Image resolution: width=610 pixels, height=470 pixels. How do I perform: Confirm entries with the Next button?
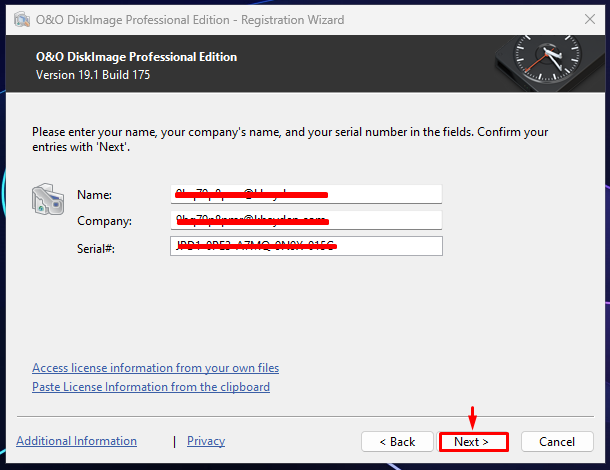[473, 442]
